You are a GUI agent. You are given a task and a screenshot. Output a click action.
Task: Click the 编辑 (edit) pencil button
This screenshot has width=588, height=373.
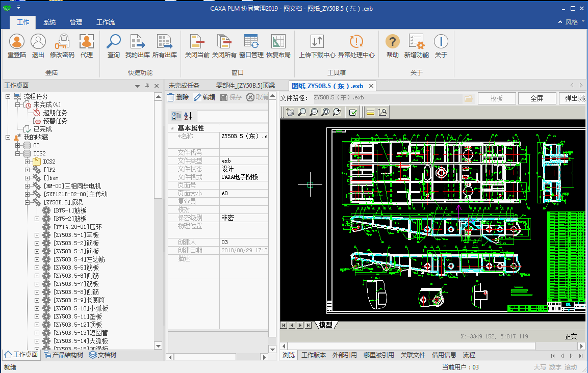tap(204, 97)
